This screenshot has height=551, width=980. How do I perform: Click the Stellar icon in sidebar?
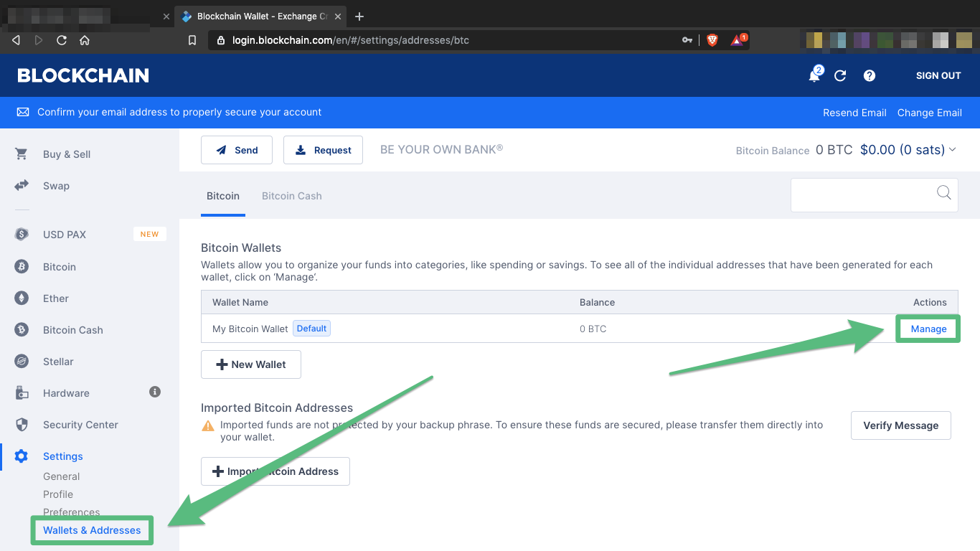pos(22,362)
